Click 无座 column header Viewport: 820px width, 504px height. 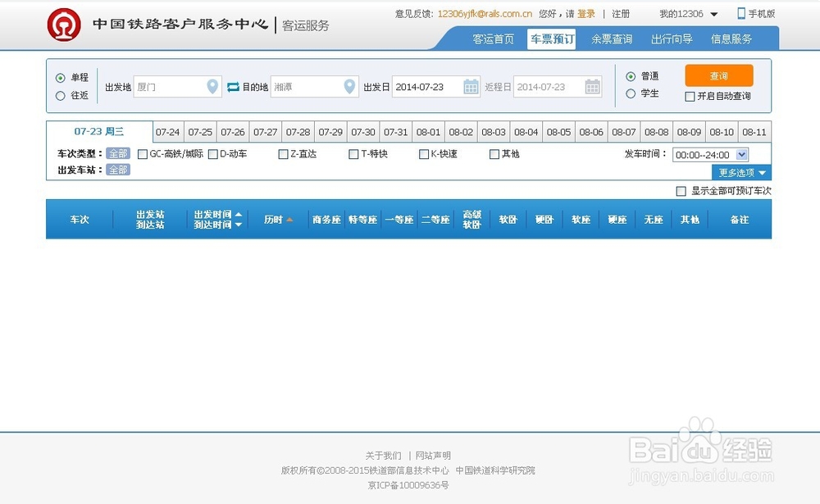(x=654, y=220)
